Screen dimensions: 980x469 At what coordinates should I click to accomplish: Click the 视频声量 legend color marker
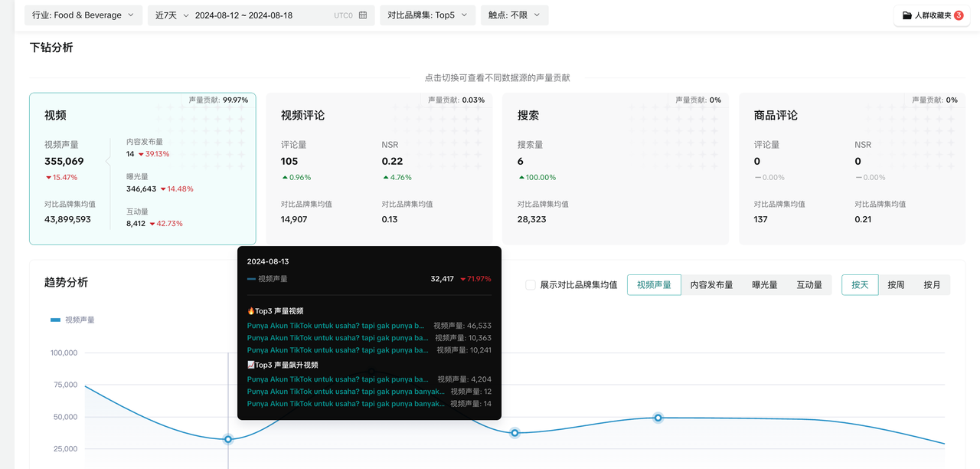pos(55,320)
